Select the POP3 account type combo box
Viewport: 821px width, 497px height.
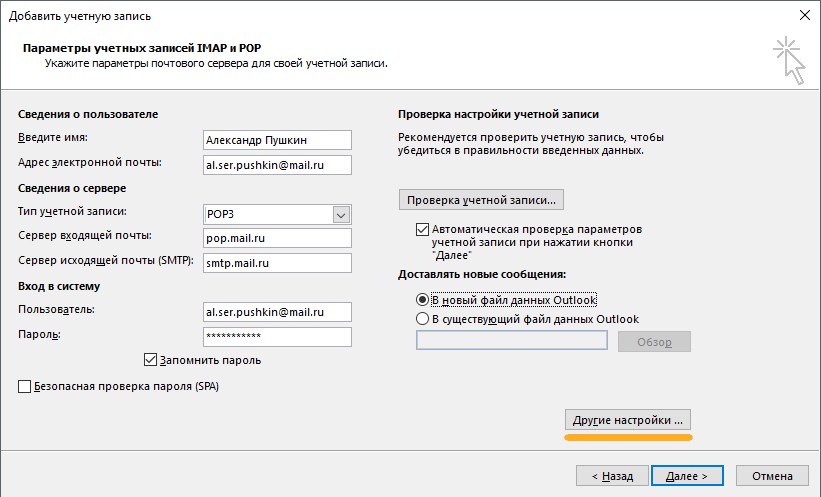tap(277, 215)
